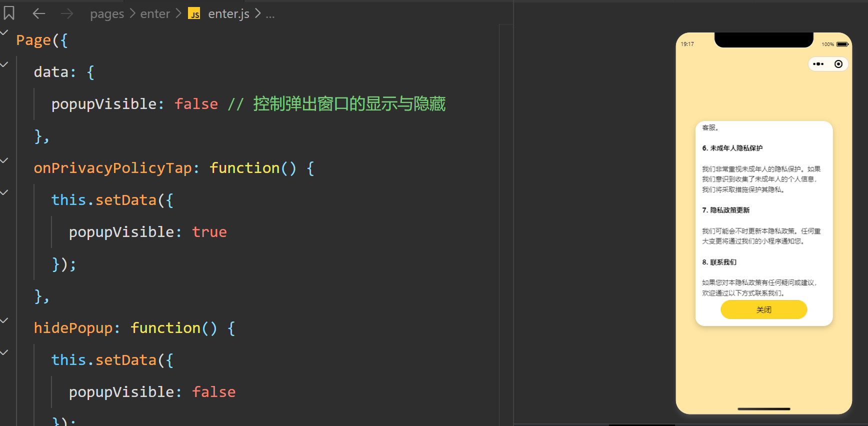Open the mini program three-dots capsule menu
868x426 pixels.
coord(818,64)
